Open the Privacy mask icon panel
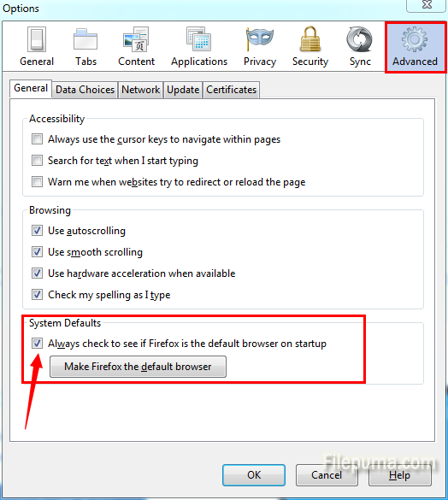Viewport: 448px width, 500px height. (260, 46)
